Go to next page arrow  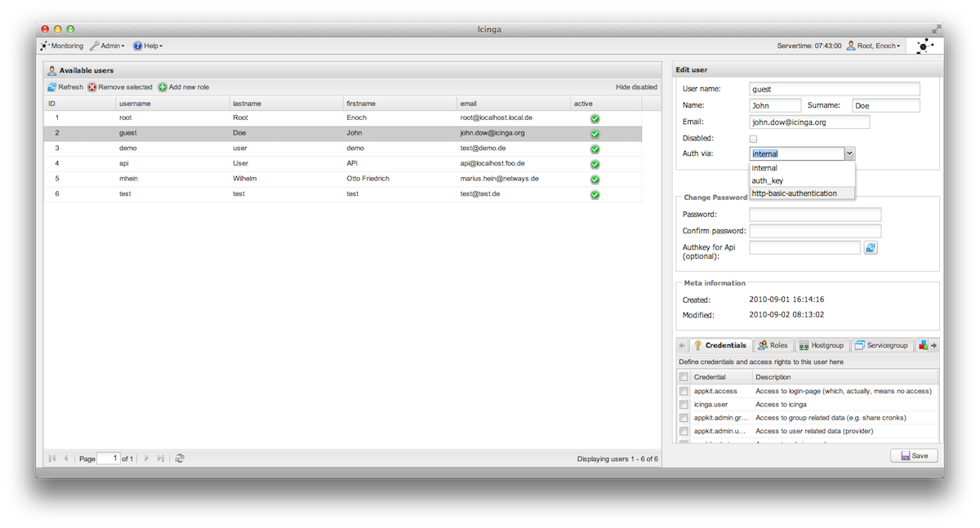[x=146, y=459]
